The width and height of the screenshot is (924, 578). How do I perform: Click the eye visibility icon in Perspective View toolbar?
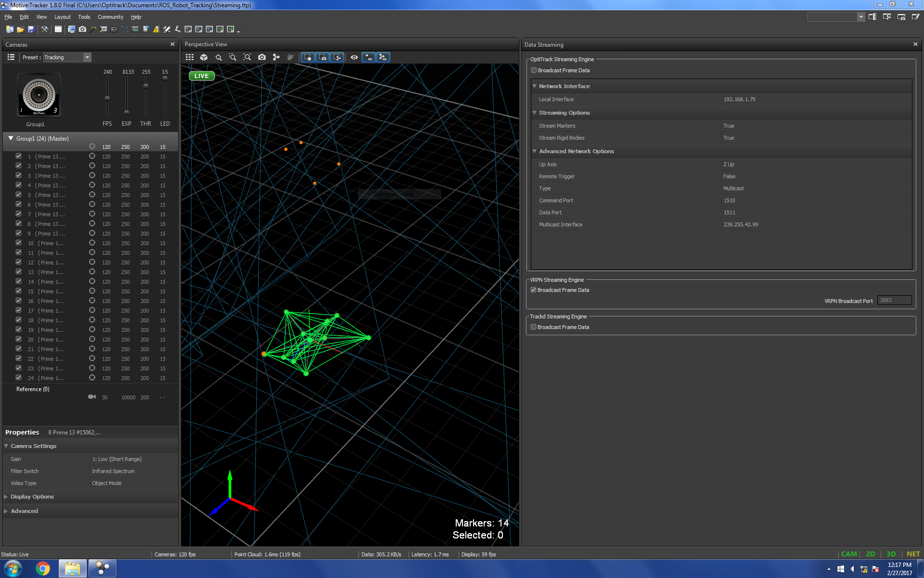354,57
